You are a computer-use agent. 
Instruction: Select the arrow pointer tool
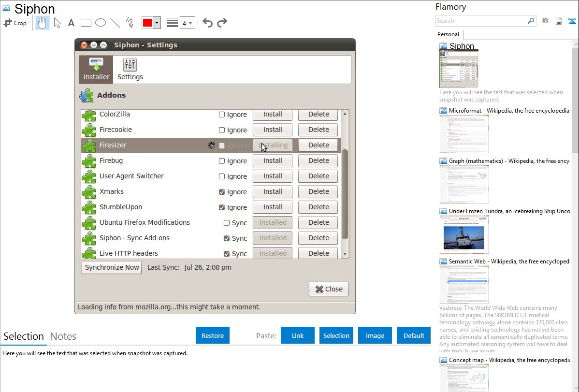coord(57,23)
